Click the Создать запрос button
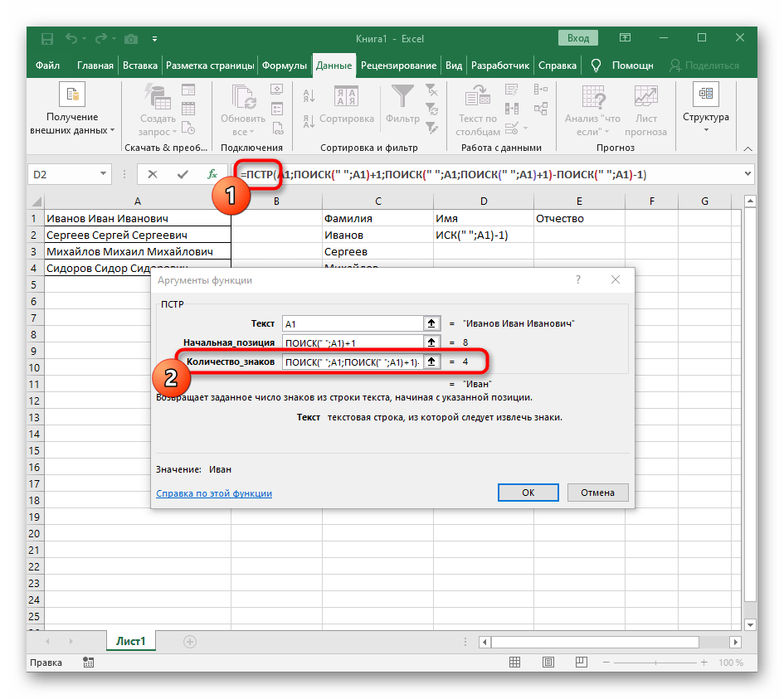 pyautogui.click(x=158, y=110)
